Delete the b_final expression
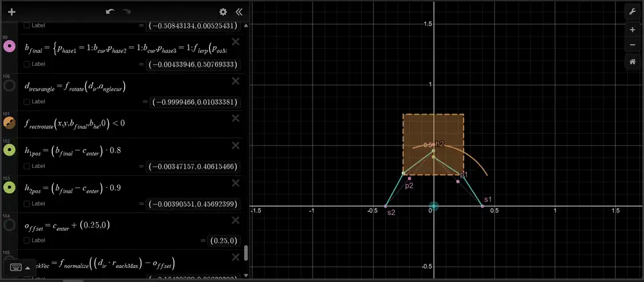 click(x=235, y=42)
